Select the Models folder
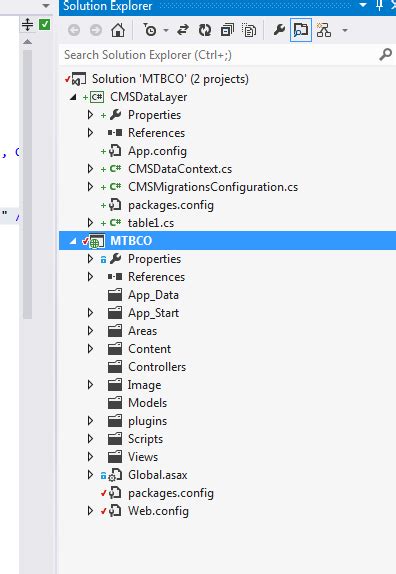 coord(147,403)
